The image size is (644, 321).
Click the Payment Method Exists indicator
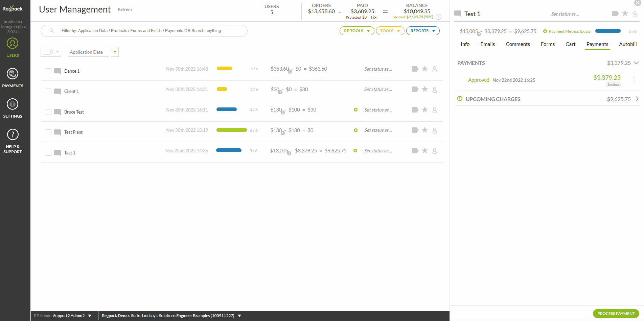(567, 31)
